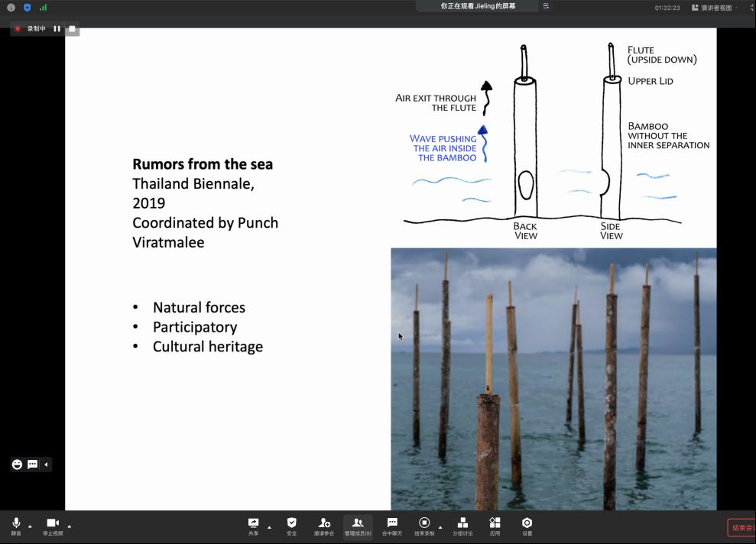The image size is (756, 544).
Task: Expand video options arrow beside 停止视频
Action: pyautogui.click(x=70, y=526)
